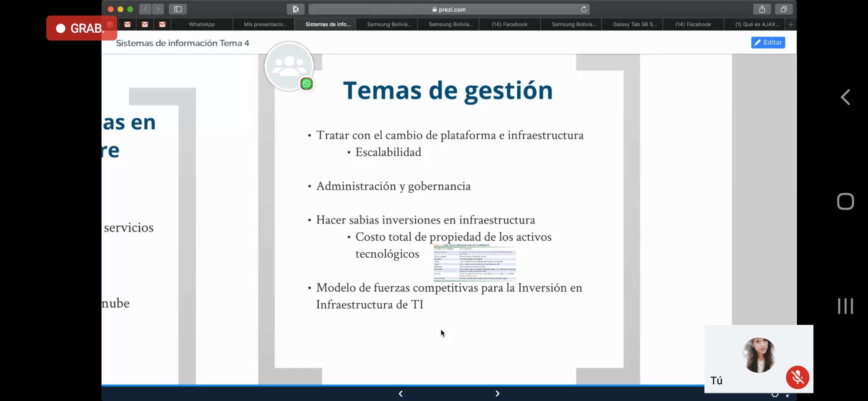The height and width of the screenshot is (401, 868).
Task: Unmute the red microphone button
Action: coord(797,377)
